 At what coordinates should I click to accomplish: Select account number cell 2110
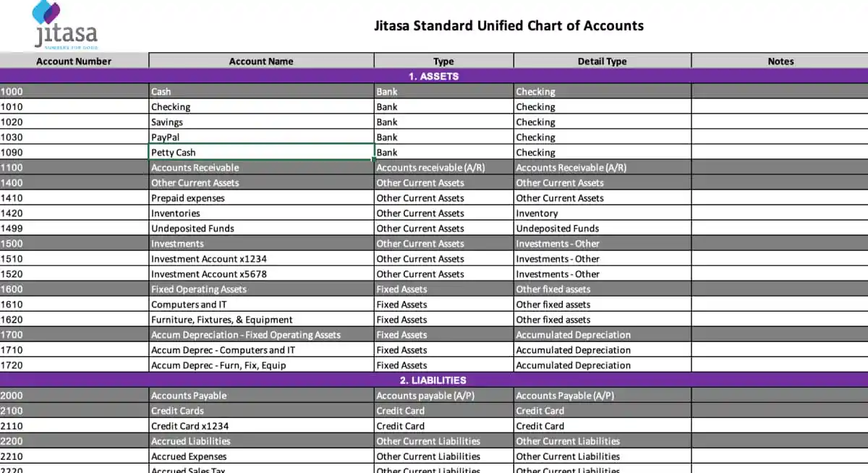tap(74, 426)
